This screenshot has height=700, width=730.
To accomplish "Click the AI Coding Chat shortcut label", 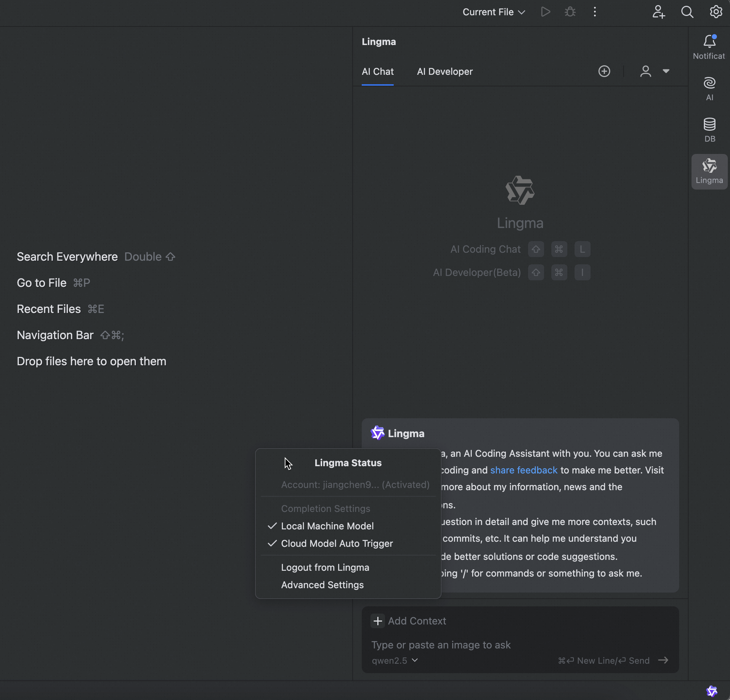I will point(485,249).
